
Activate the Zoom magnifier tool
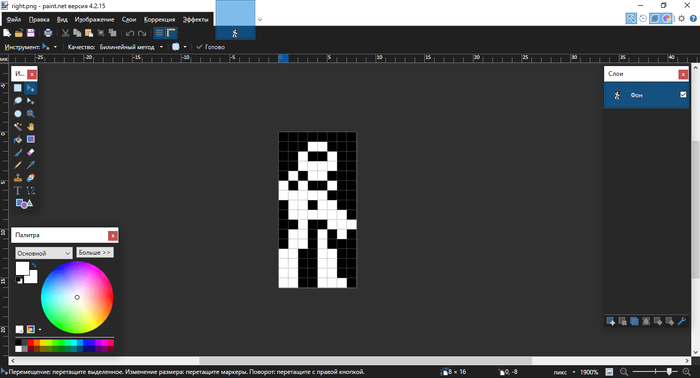click(x=30, y=114)
